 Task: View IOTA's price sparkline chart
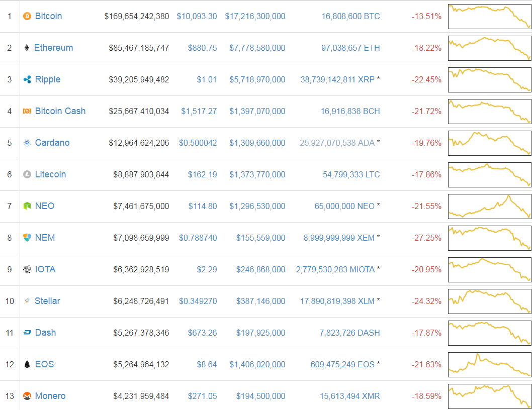(490, 270)
